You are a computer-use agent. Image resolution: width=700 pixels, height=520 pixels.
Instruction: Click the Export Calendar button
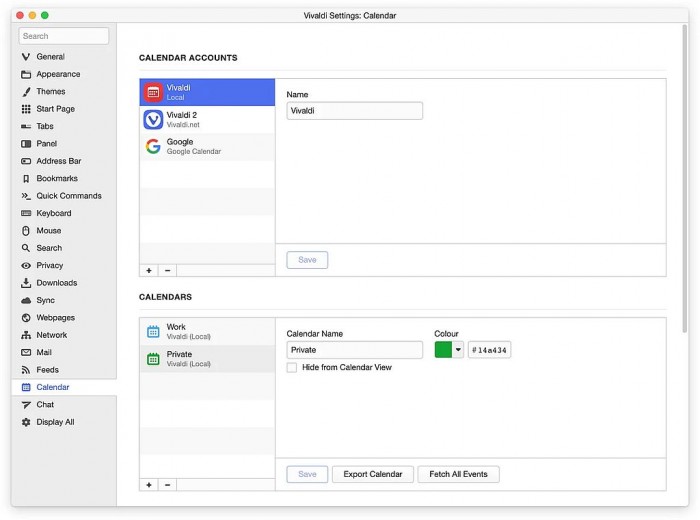[x=372, y=474]
